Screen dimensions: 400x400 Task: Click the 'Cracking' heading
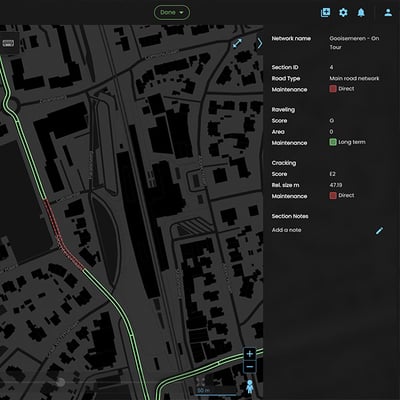284,163
